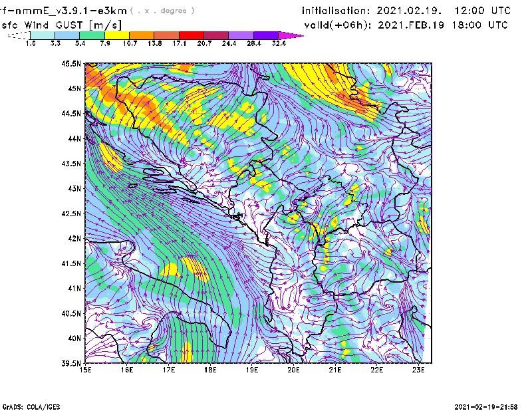Click the '17.1' legend value
Image resolution: width=532 pixels, height=411 pixels.
click(x=179, y=43)
